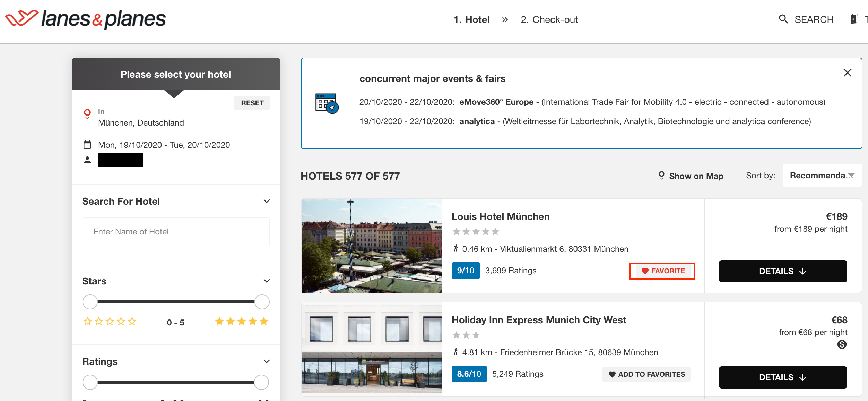Screen dimensions: 868x401
Task: Click the filled gold stars in Stars filter
Action: [242, 322]
